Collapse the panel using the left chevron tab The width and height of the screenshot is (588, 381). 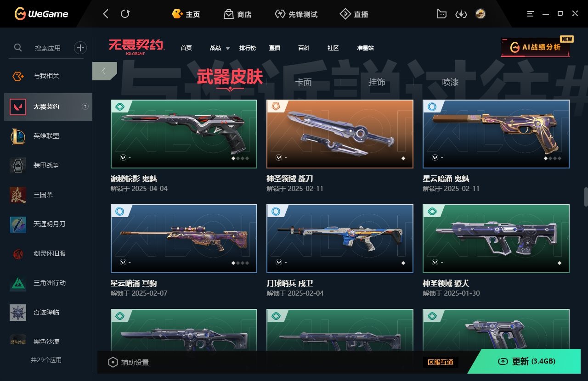(104, 71)
